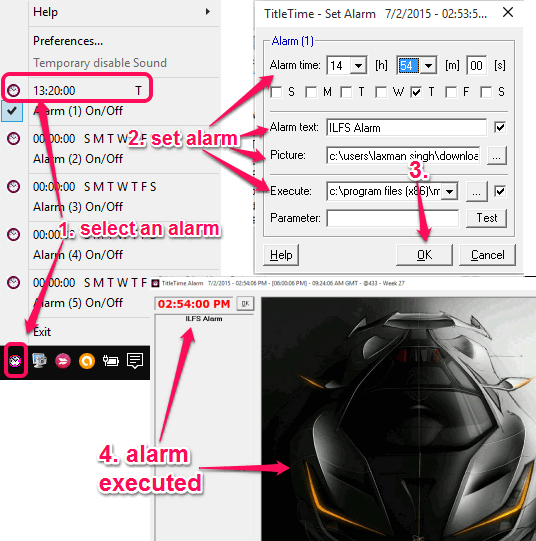Viewport: 536px width, 541px height.
Task: Toggle the Thursday checkbox for alarm
Action: 416,92
